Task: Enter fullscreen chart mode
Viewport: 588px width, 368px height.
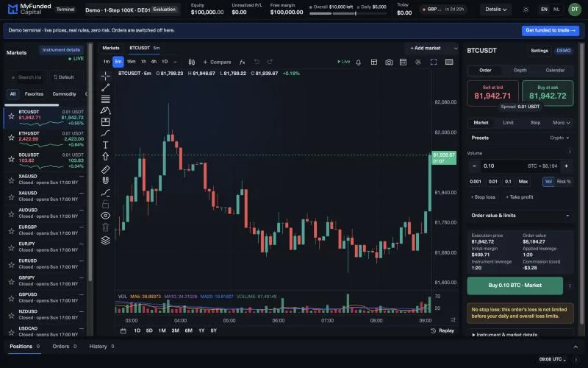Action: 434,62
